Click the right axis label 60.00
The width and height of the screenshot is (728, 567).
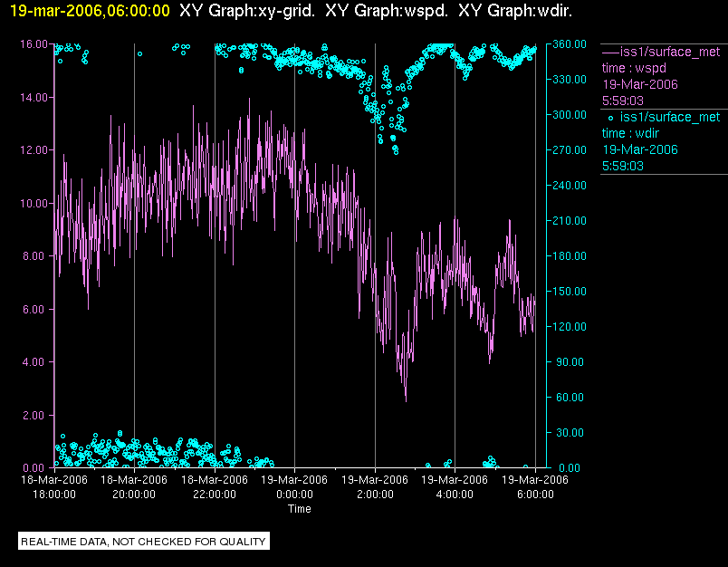click(571, 397)
